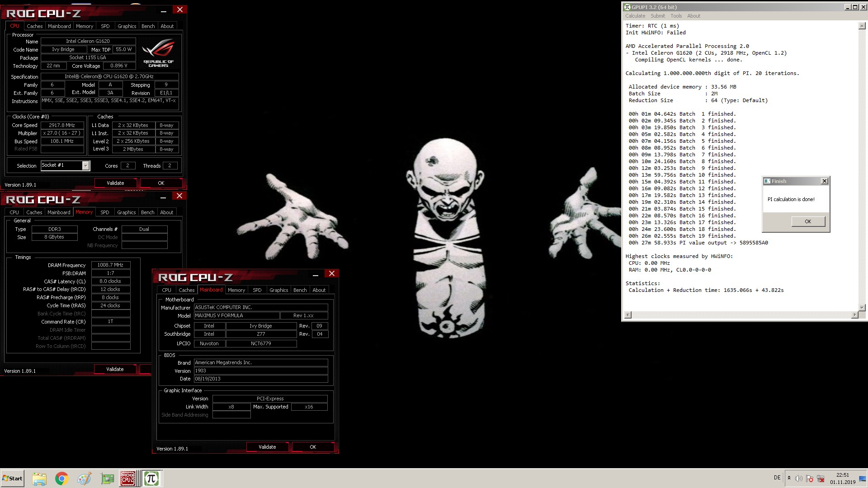
Task: Click Validate in Mainboard CPU-Z window
Action: [x=267, y=447]
